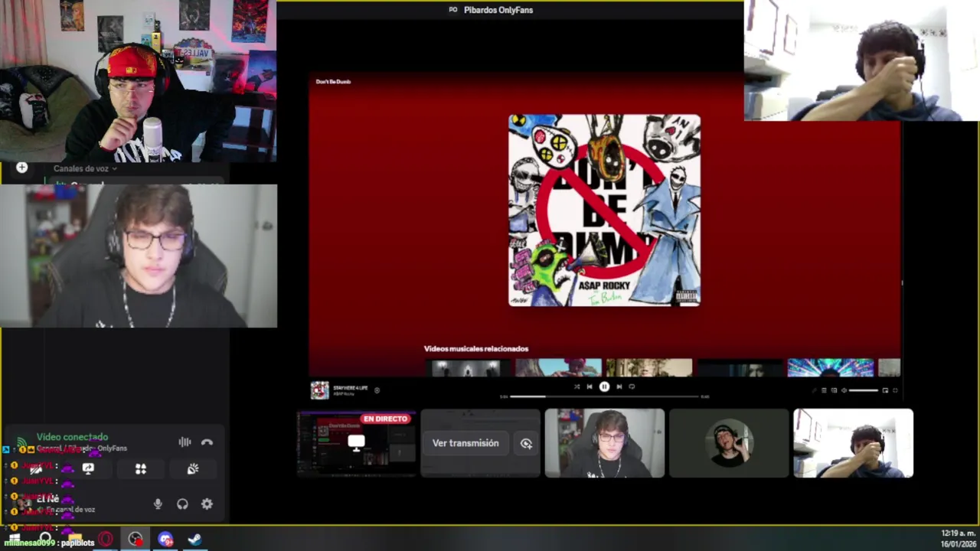Mute Spotify with the speaker icon
The image size is (980, 551).
click(x=844, y=390)
